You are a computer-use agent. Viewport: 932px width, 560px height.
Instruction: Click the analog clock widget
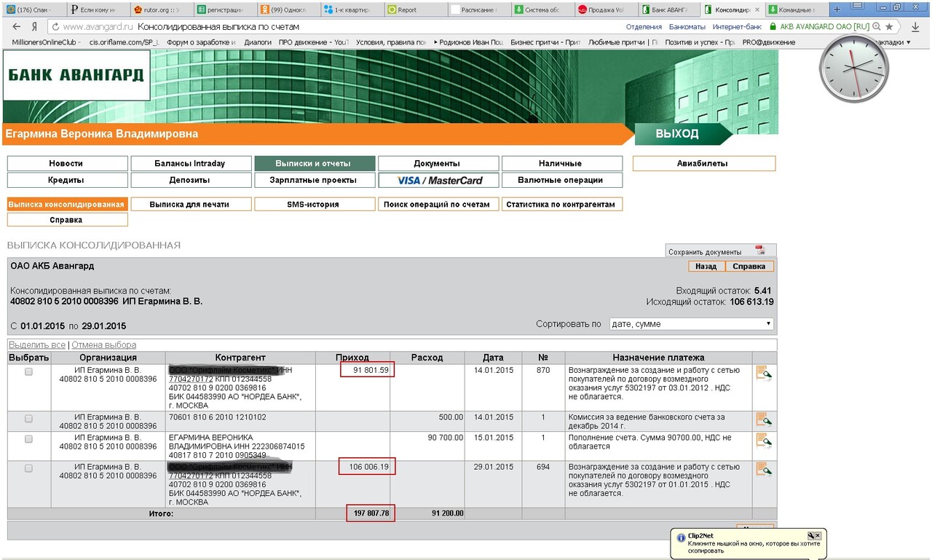[854, 68]
